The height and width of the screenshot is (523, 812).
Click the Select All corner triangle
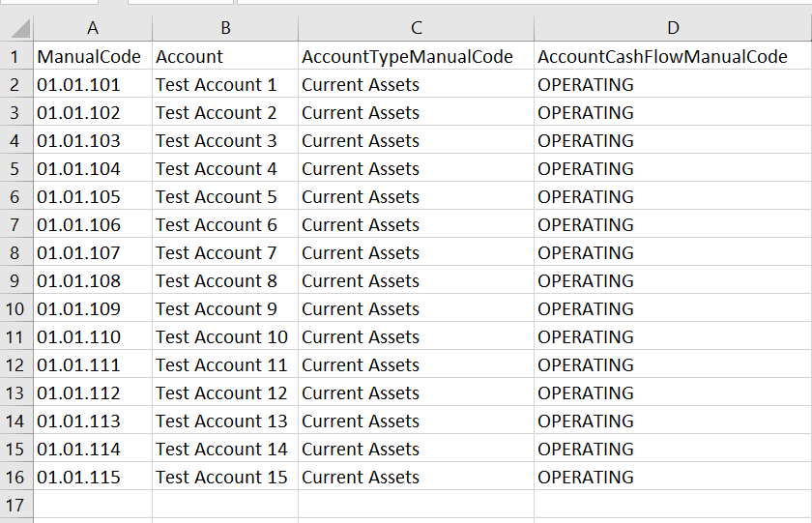[x=17, y=29]
